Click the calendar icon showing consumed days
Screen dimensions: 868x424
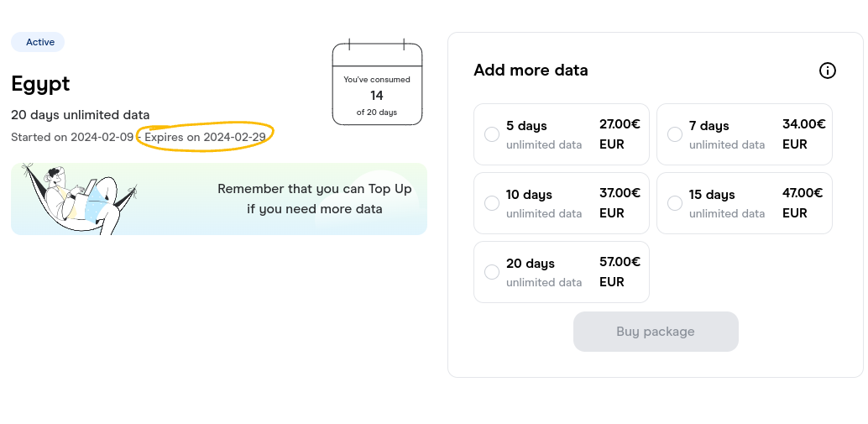(x=377, y=82)
